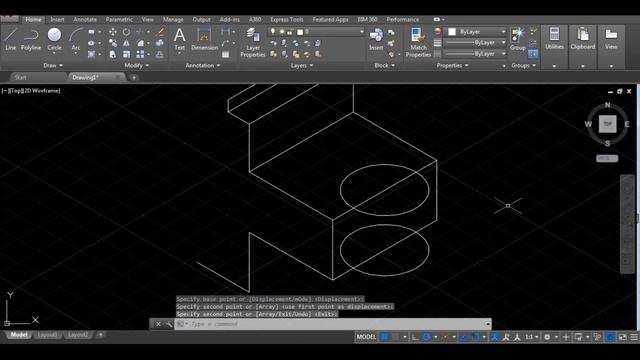The image size is (640, 360).
Task: Toggle snap mode in status bar
Action: click(x=395, y=337)
